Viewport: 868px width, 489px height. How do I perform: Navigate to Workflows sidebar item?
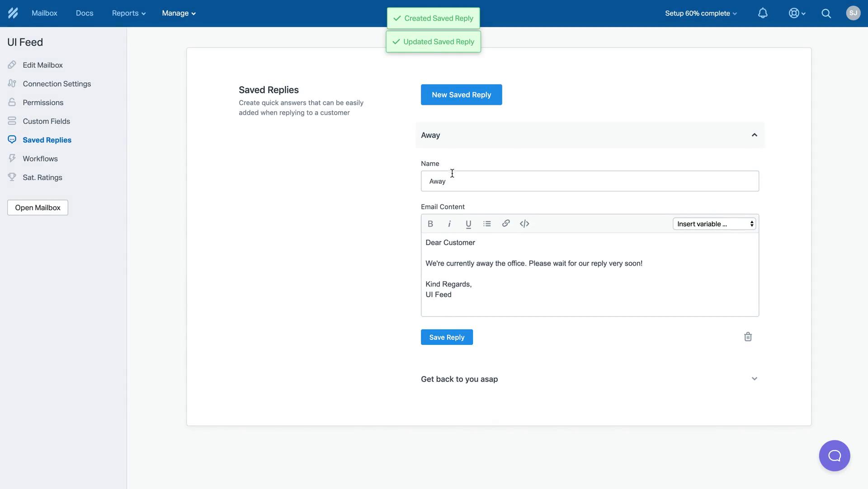40,159
